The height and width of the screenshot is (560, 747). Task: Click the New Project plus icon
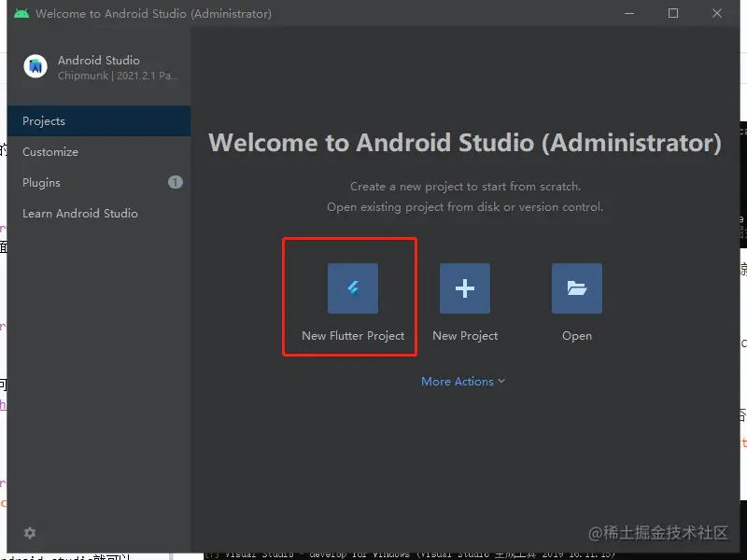[464, 288]
